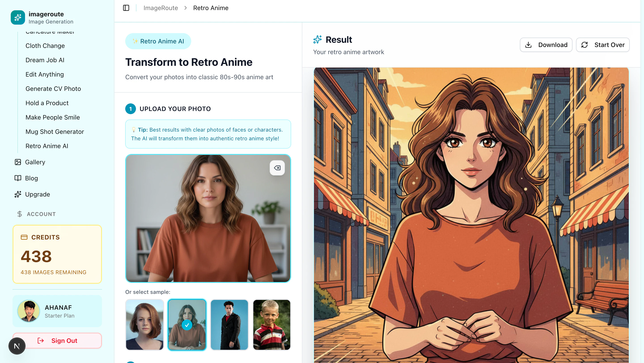Image resolution: width=644 pixels, height=363 pixels.
Task: Open Mug Shot Generator in the sidebar
Action: [x=55, y=132]
